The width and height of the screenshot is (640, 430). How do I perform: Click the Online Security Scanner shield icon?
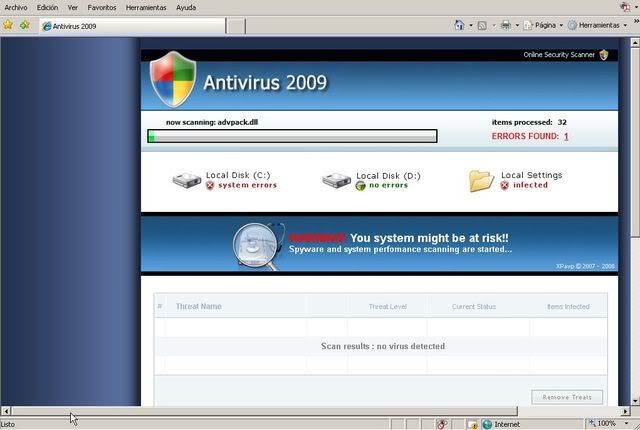[604, 55]
